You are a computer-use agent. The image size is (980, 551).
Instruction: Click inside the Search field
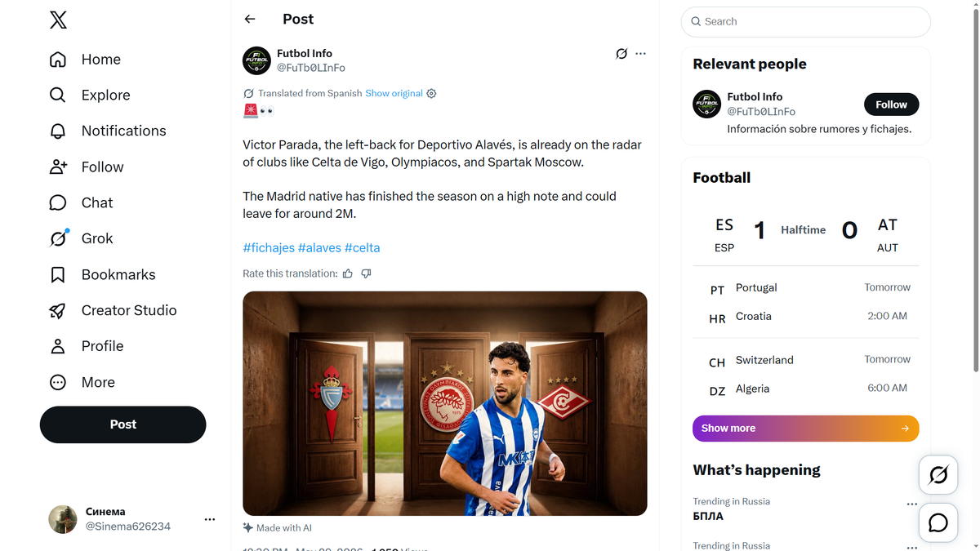[805, 22]
